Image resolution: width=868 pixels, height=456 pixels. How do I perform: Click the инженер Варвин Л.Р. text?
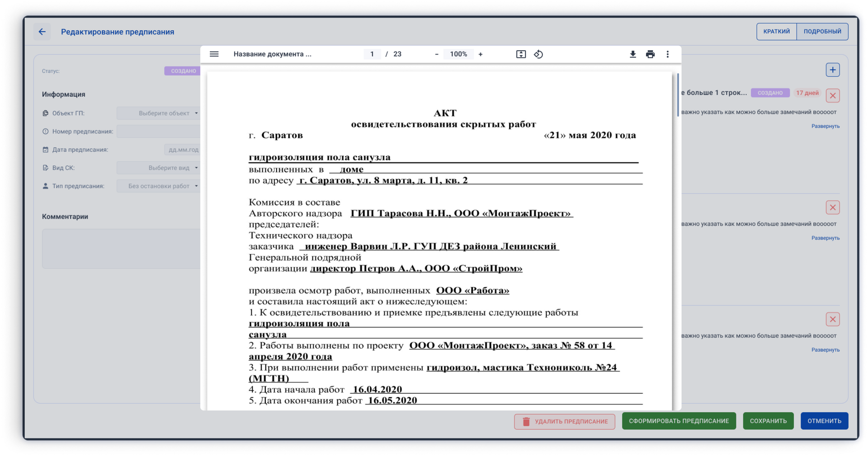point(430,246)
